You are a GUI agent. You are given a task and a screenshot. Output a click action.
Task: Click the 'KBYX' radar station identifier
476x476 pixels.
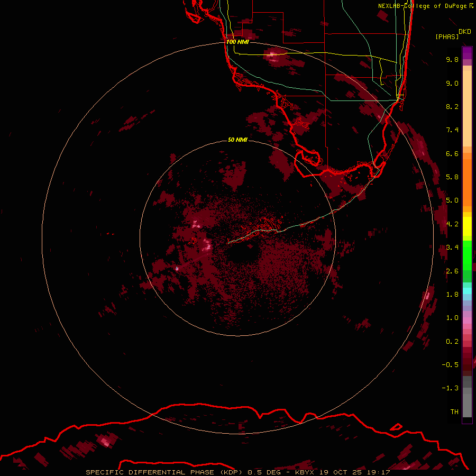pyautogui.click(x=305, y=472)
